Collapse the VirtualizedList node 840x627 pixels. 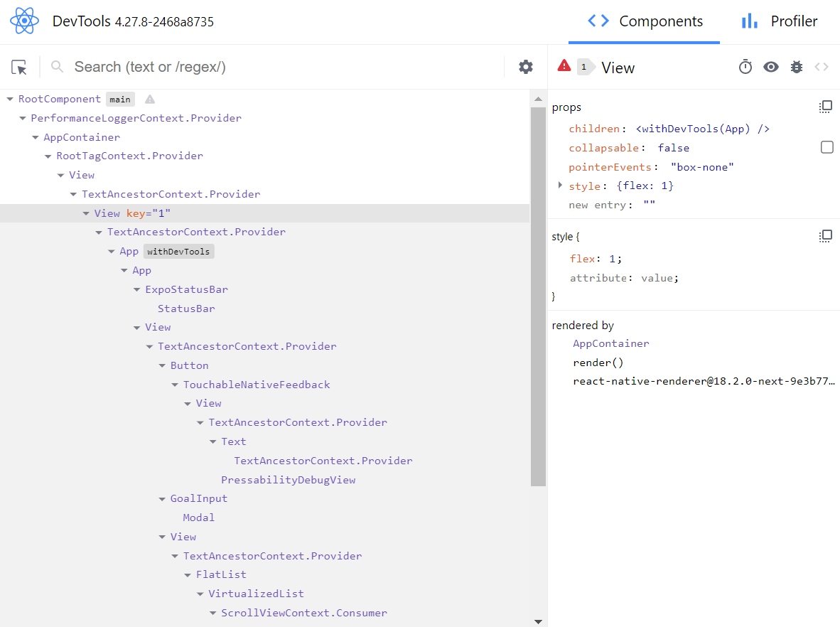click(x=200, y=594)
